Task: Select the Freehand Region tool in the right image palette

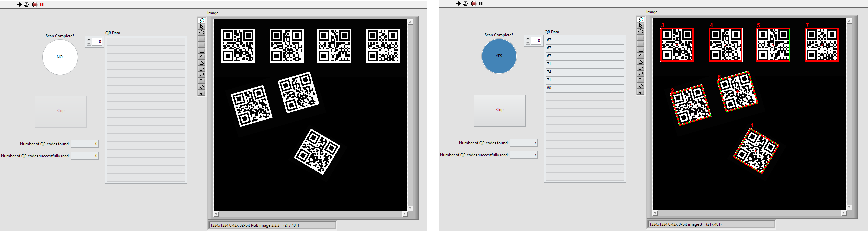Action: (x=641, y=80)
